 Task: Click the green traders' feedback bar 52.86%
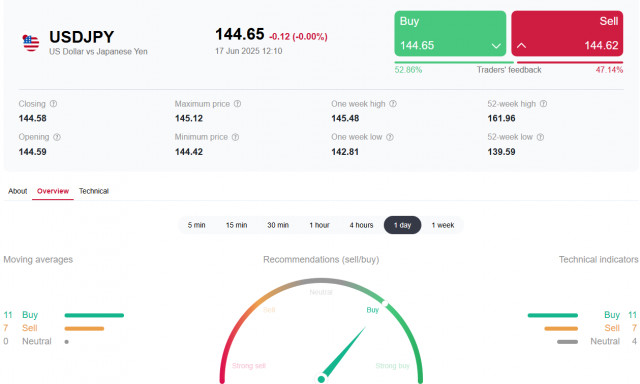pos(454,62)
